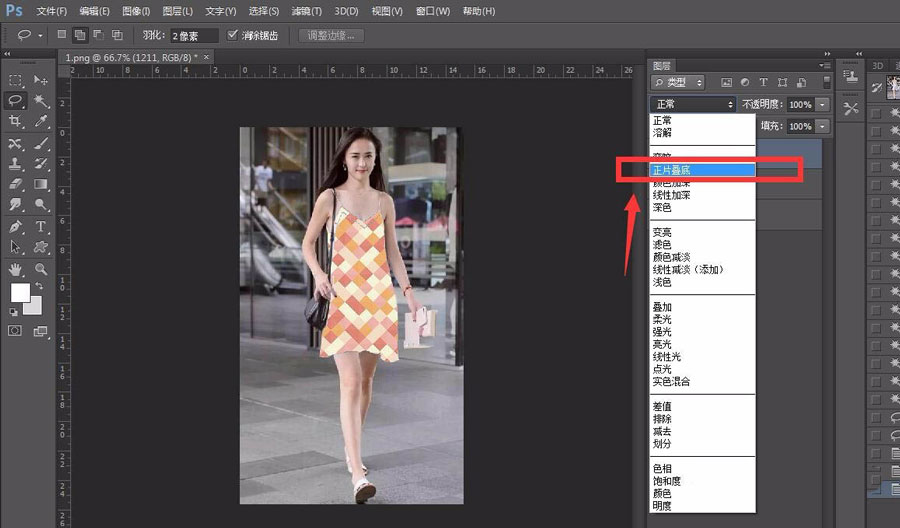The width and height of the screenshot is (900, 528).
Task: Select the Zoom tool in toolbox
Action: pyautogui.click(x=41, y=269)
